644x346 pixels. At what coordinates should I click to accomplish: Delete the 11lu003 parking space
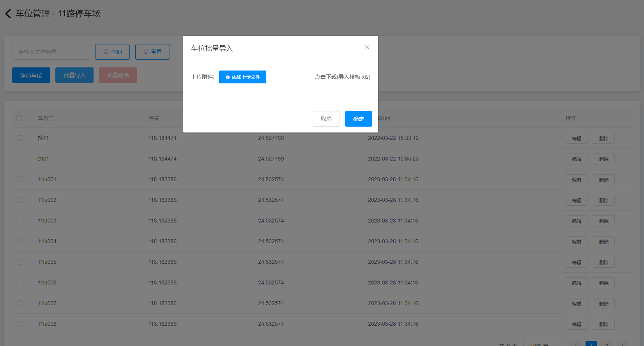tap(603, 221)
